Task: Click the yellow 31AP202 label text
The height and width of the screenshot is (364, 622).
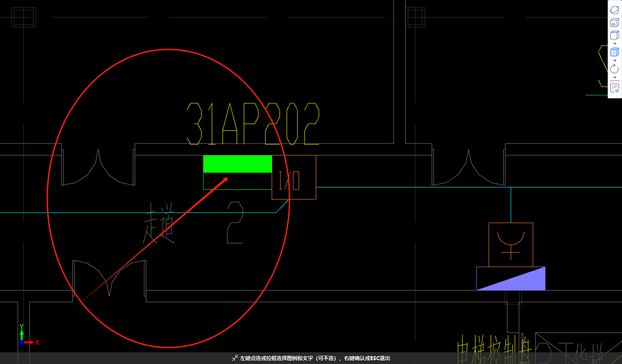Action: [253, 123]
